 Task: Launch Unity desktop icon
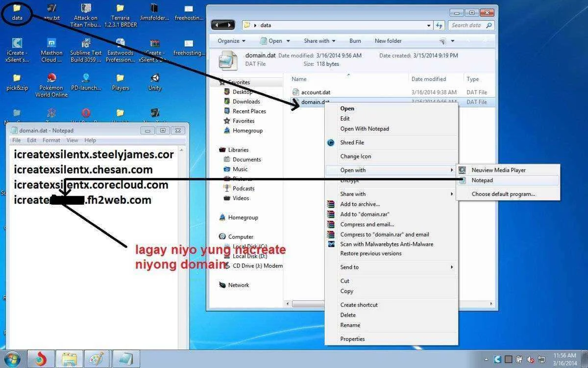coord(154,82)
